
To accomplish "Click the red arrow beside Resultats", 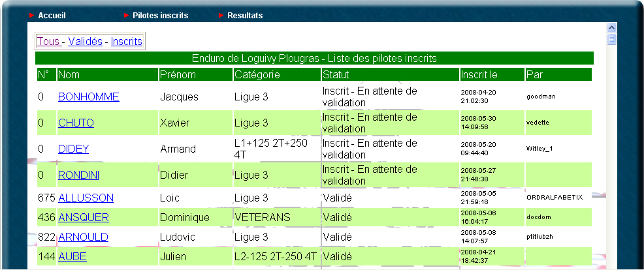I will tap(221, 16).
